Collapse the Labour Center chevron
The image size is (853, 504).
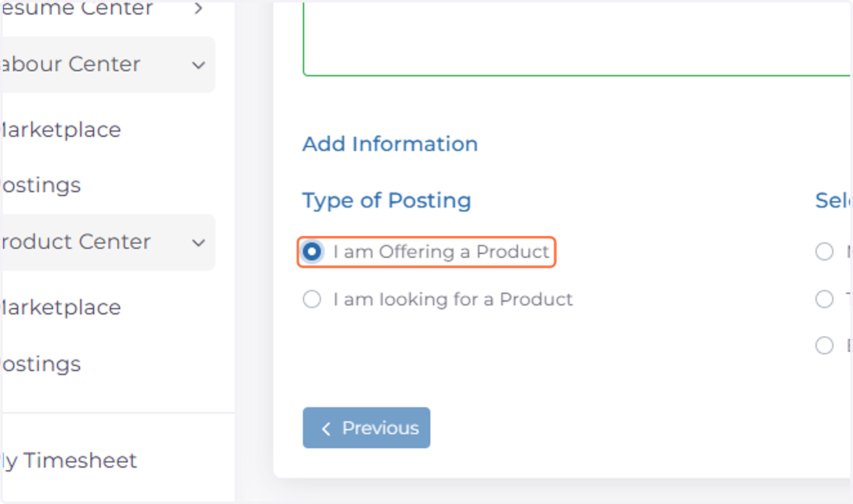coord(198,65)
